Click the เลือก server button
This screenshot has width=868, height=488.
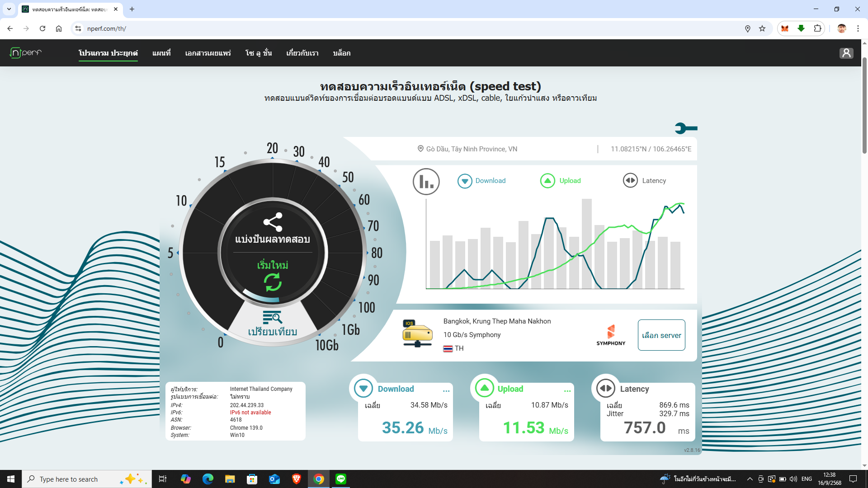click(661, 335)
